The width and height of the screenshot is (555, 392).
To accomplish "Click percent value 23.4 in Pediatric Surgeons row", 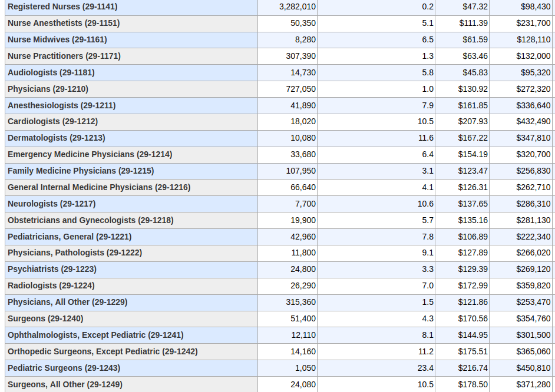I will [x=425, y=368].
